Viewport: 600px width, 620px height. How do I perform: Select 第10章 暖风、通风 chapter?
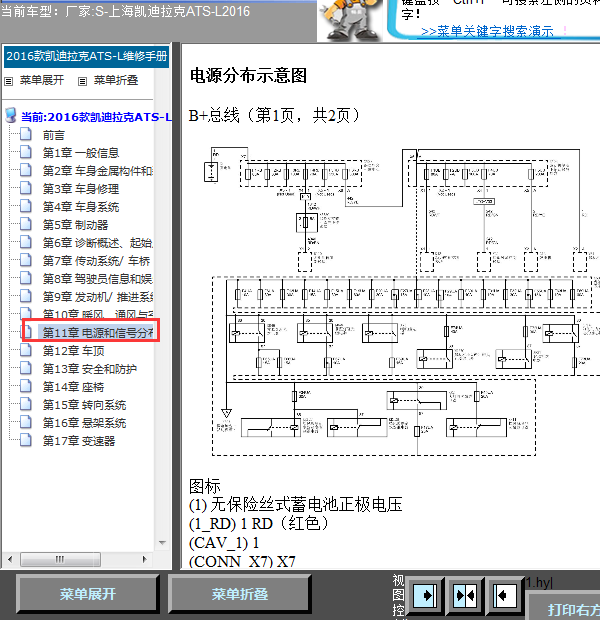click(97, 315)
